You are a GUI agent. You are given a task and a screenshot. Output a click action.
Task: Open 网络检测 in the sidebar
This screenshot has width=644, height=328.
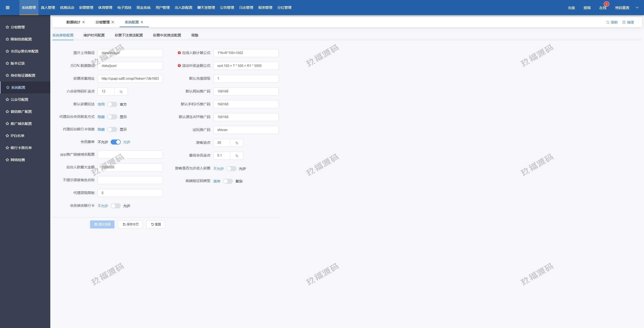18,160
